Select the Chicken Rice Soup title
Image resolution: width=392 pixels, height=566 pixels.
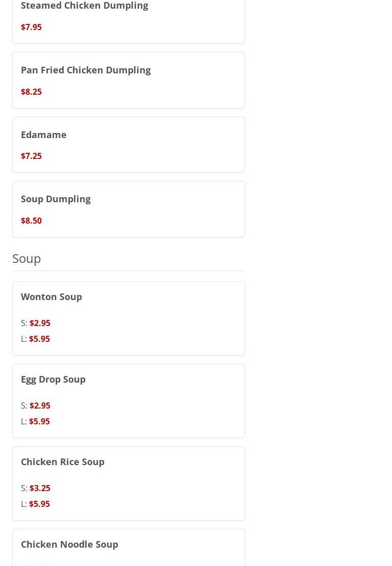63,462
